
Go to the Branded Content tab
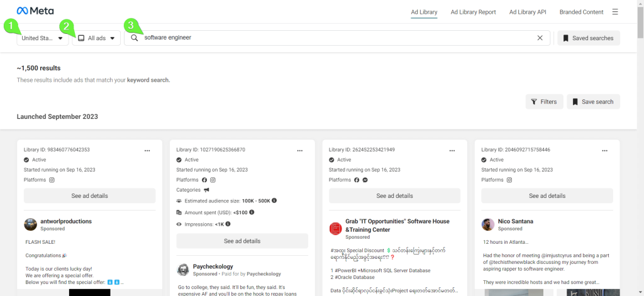pos(582,12)
